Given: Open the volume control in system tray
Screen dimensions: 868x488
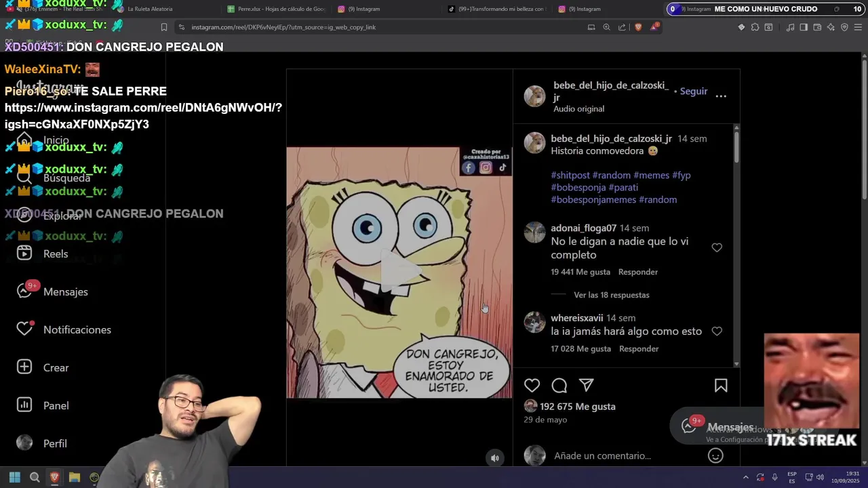Looking at the screenshot, I should 821,477.
